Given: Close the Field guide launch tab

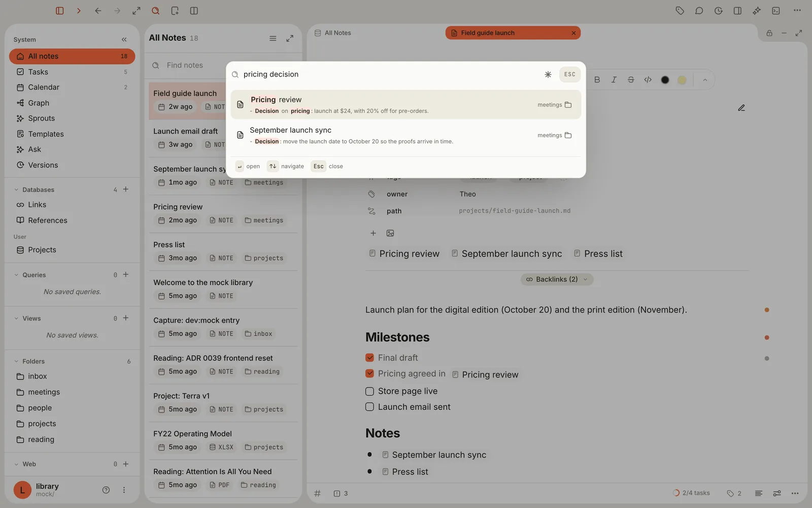Looking at the screenshot, I should (x=573, y=33).
